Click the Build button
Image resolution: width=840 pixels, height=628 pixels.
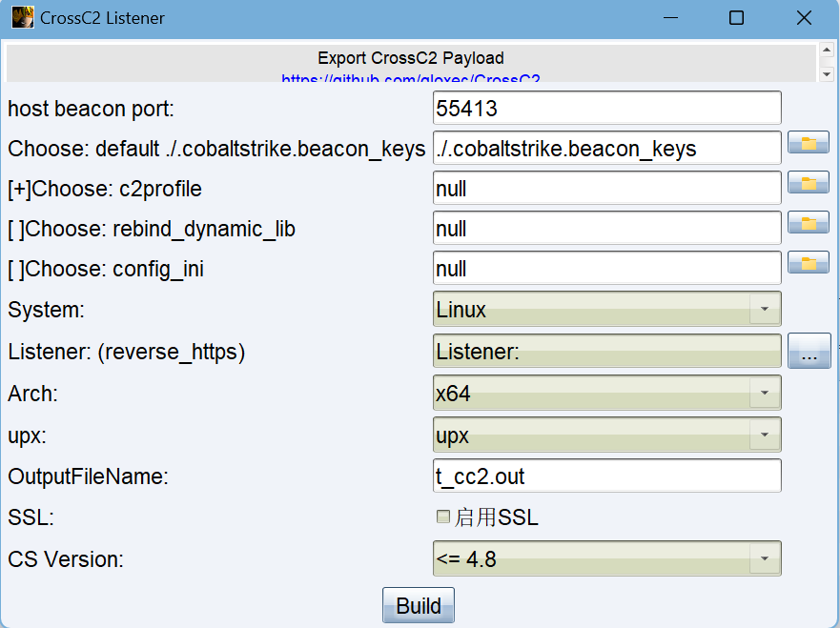click(x=419, y=605)
